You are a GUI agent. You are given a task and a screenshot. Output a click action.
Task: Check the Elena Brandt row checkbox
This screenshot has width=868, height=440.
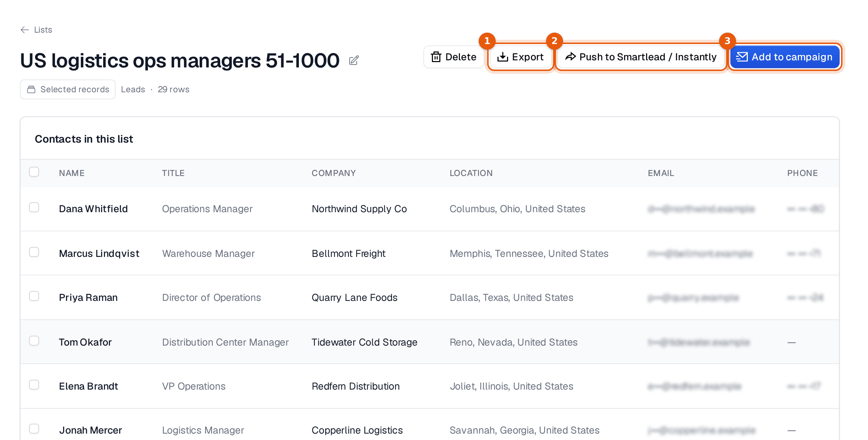(34, 385)
